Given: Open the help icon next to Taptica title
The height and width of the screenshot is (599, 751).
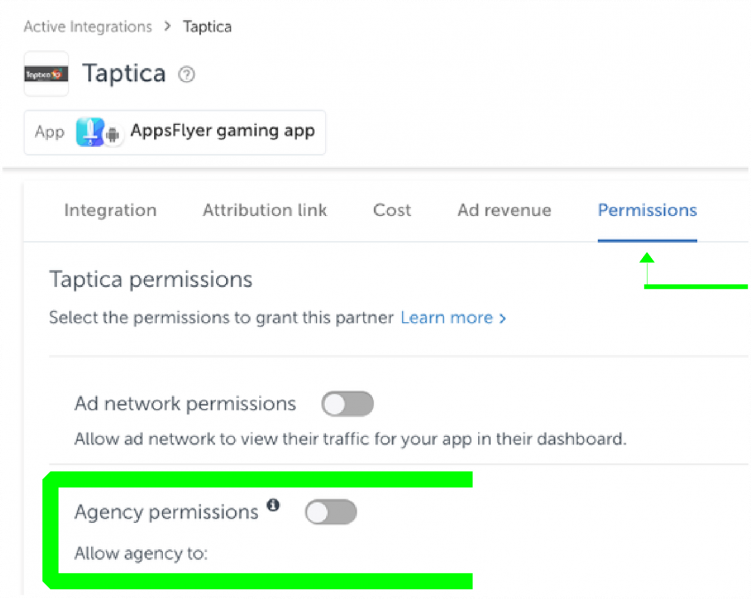Looking at the screenshot, I should click(x=186, y=75).
